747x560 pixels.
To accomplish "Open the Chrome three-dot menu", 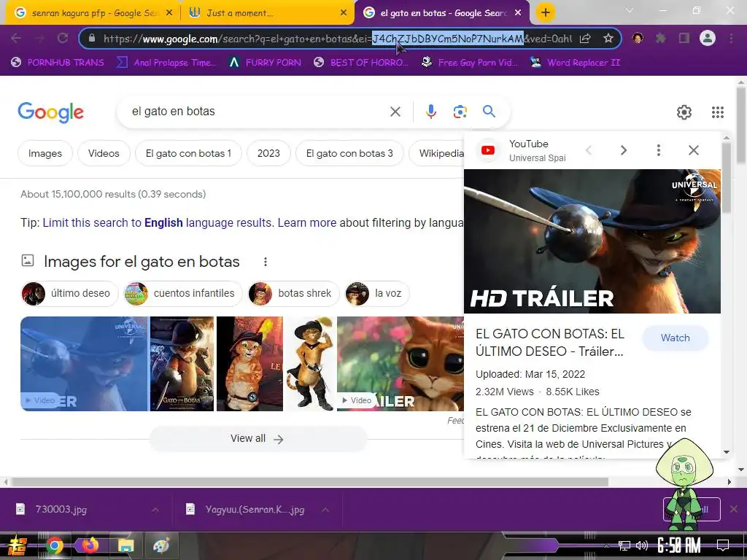I will (731, 38).
